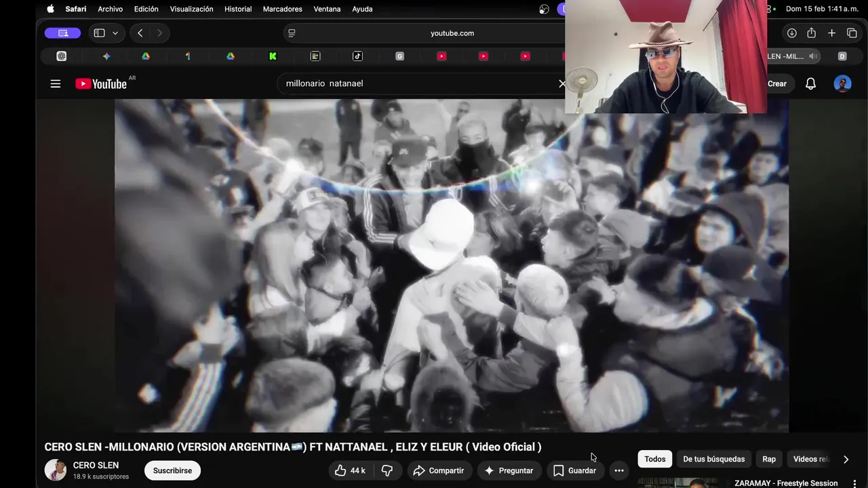The height and width of the screenshot is (488, 868).
Task: Open the more actions three-dot menu
Action: pos(618,470)
